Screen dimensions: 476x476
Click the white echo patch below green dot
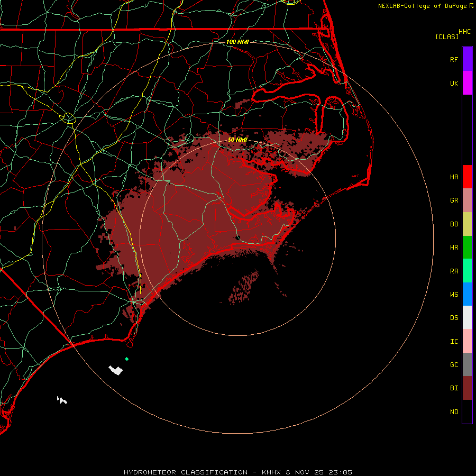pyautogui.click(x=116, y=370)
